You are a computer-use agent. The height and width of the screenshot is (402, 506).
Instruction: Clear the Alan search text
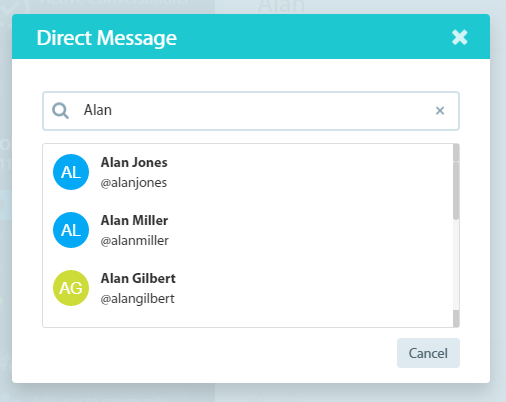440,111
